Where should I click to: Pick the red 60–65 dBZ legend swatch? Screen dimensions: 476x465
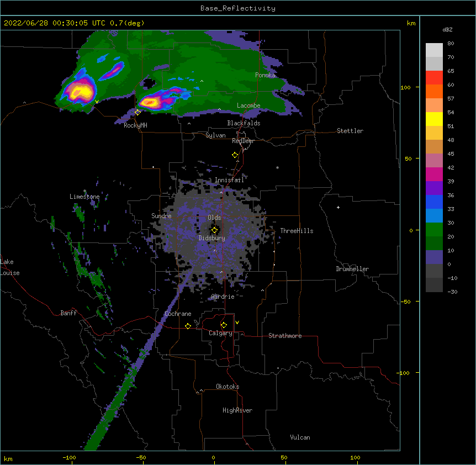click(x=434, y=77)
